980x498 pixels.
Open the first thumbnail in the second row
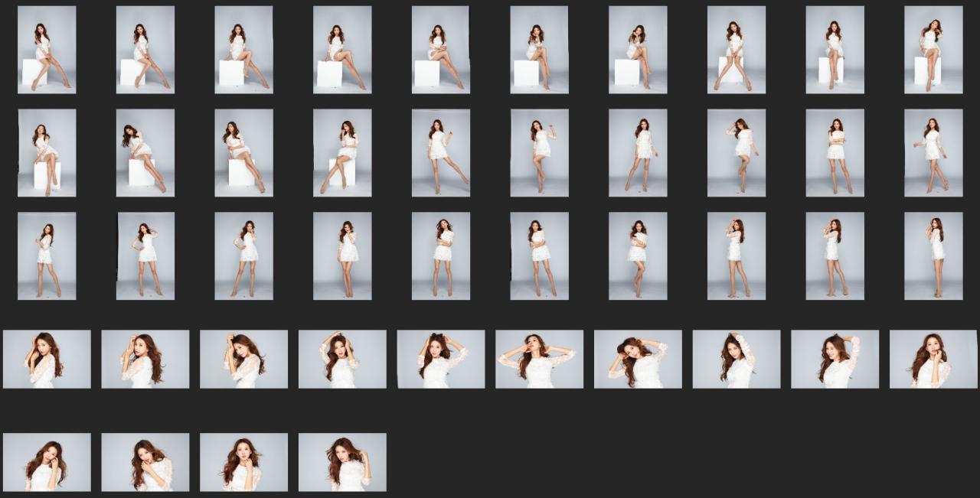pyautogui.click(x=47, y=153)
